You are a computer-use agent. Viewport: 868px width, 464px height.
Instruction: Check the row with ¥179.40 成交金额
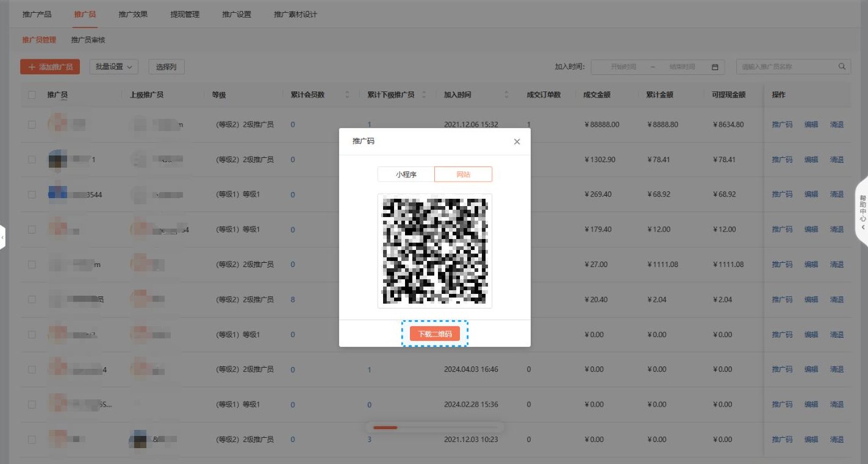32,230
